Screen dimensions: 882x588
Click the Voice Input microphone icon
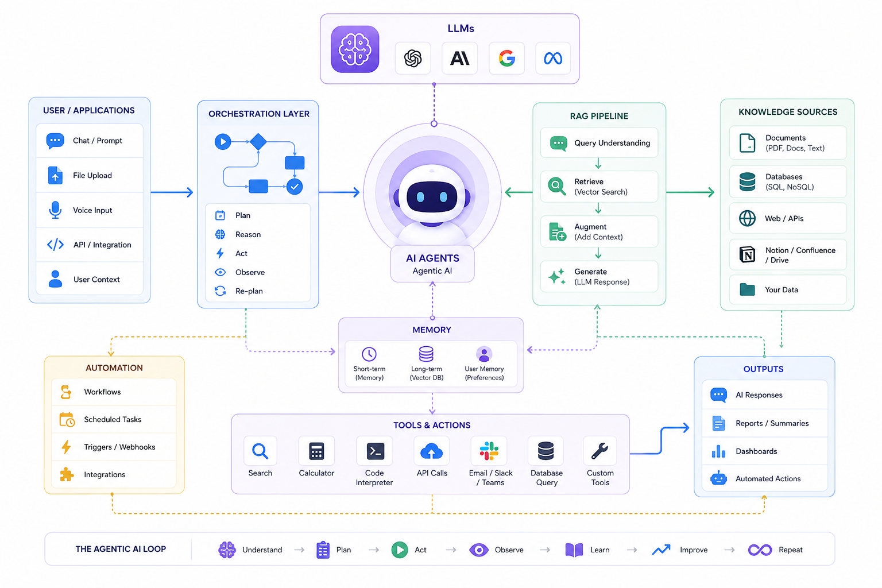tap(55, 210)
